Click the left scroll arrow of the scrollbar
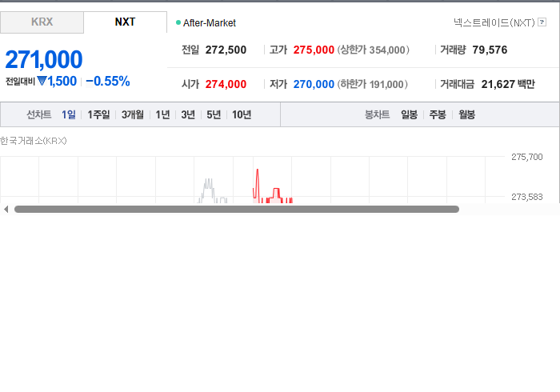 (x=6, y=210)
